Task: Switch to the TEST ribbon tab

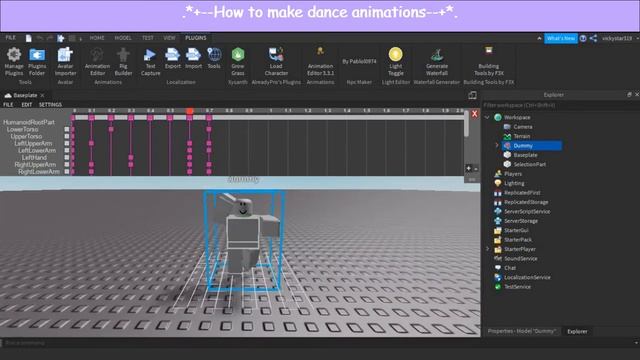Action: click(148, 38)
